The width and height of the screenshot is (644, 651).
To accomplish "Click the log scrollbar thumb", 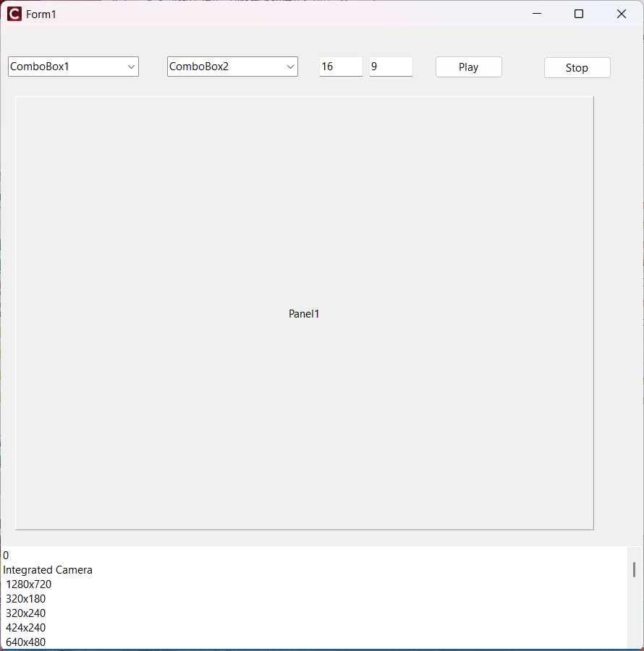I will (x=634, y=570).
